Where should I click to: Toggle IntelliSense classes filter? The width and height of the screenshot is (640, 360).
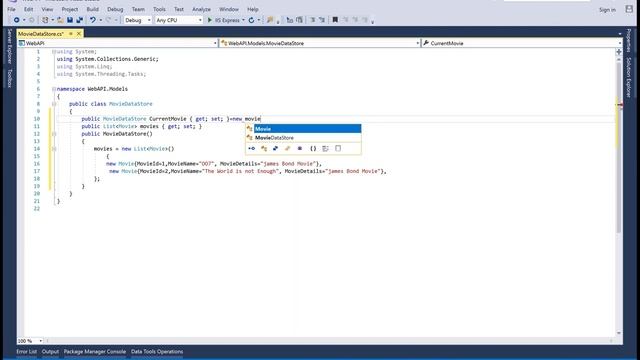point(264,149)
